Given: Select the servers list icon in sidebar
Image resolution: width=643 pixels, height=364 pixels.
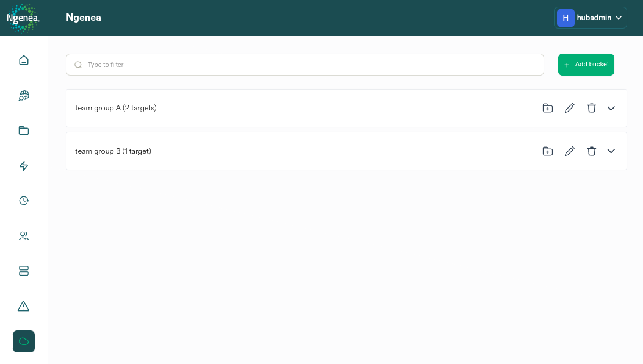Looking at the screenshot, I should (x=23, y=271).
